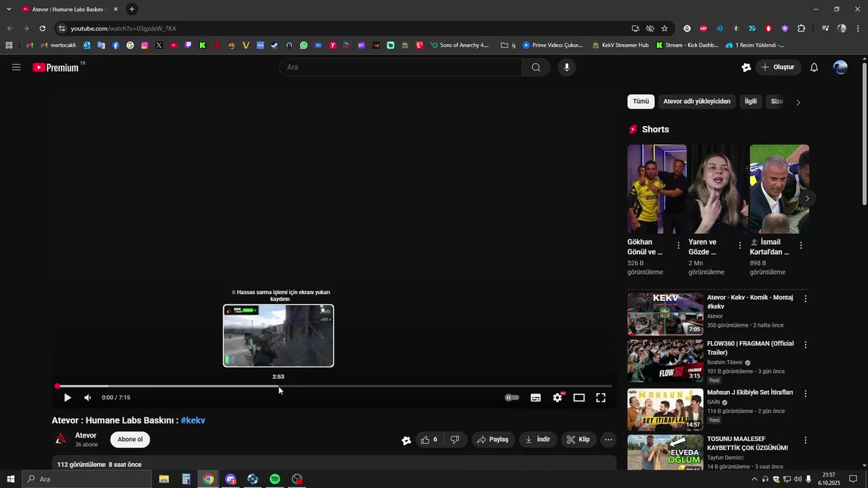Dislike the video with thumbs down
Viewport: 868px width, 488px height.
[x=455, y=440]
